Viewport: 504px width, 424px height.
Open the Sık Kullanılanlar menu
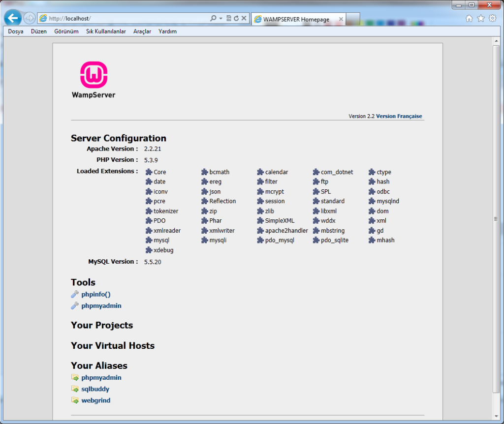coord(106,31)
